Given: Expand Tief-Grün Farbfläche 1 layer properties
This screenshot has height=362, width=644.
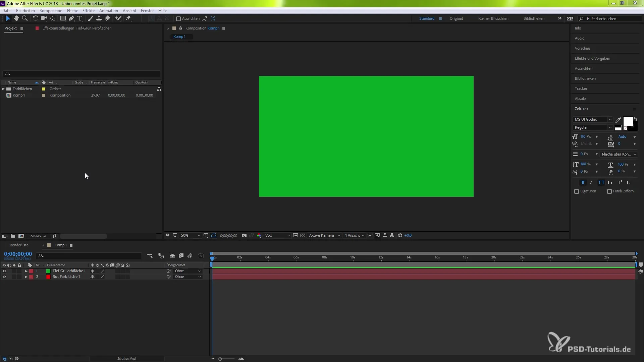Looking at the screenshot, I should [x=26, y=271].
